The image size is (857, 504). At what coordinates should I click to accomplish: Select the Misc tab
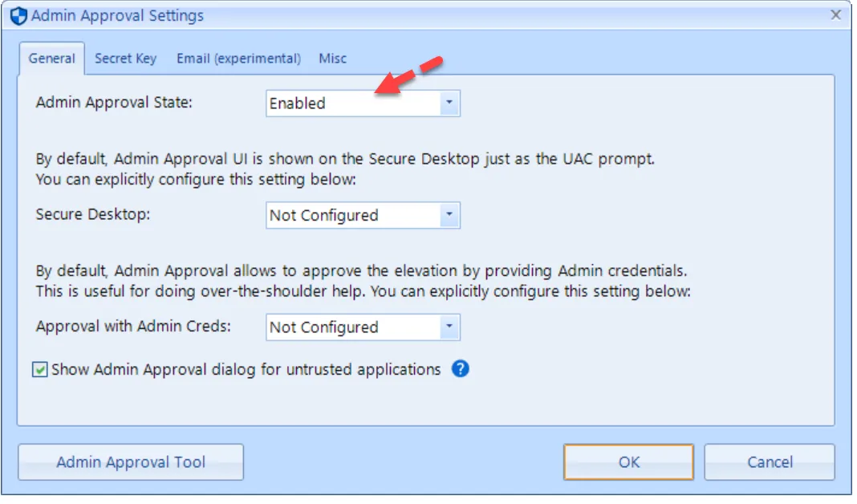[333, 58]
